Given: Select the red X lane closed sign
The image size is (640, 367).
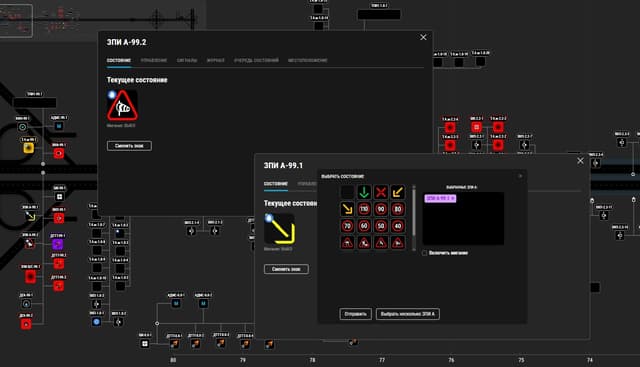Looking at the screenshot, I should pos(381,192).
